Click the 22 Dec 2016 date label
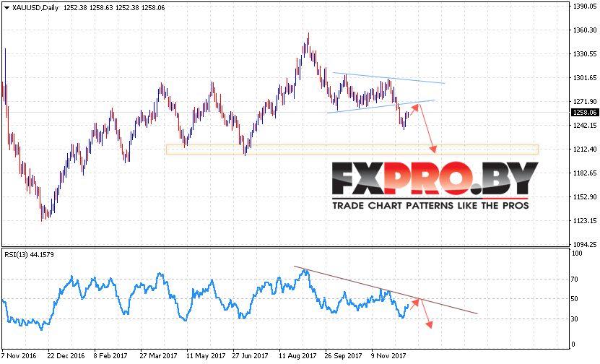Image resolution: width=600 pixels, height=364 pixels. [x=66, y=355]
